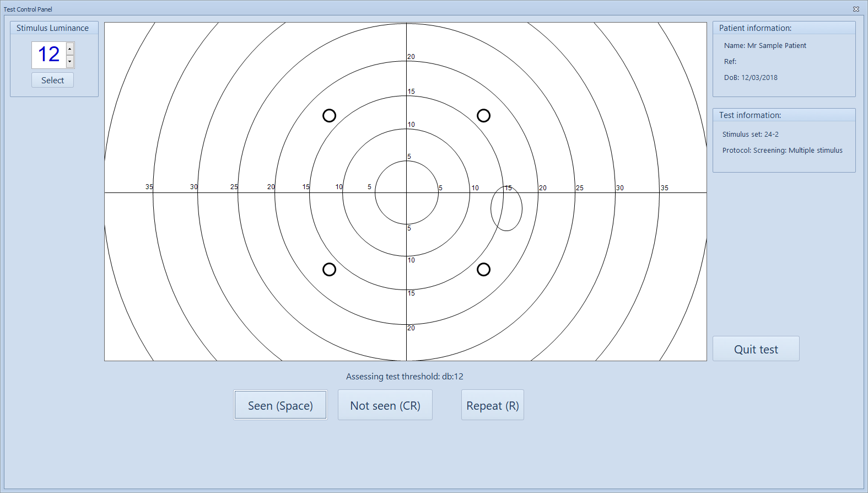Viewport: 868px width, 493px height.
Task: Click the luminance value field showing 12
Action: [x=48, y=55]
